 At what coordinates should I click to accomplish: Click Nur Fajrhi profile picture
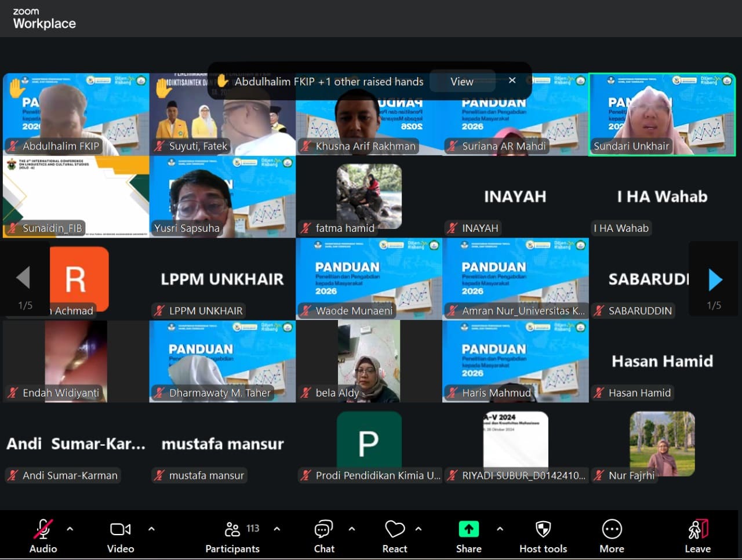(663, 443)
